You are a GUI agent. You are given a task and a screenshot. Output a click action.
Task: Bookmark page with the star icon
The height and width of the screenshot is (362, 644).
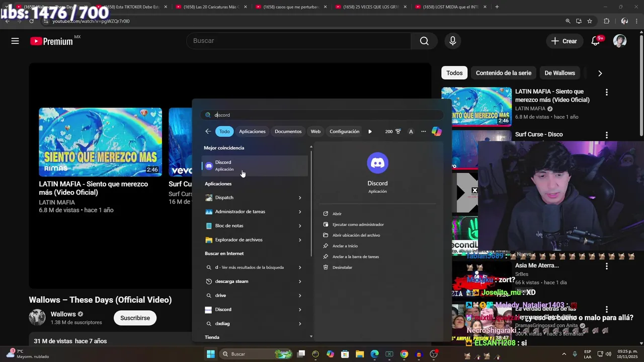click(590, 21)
